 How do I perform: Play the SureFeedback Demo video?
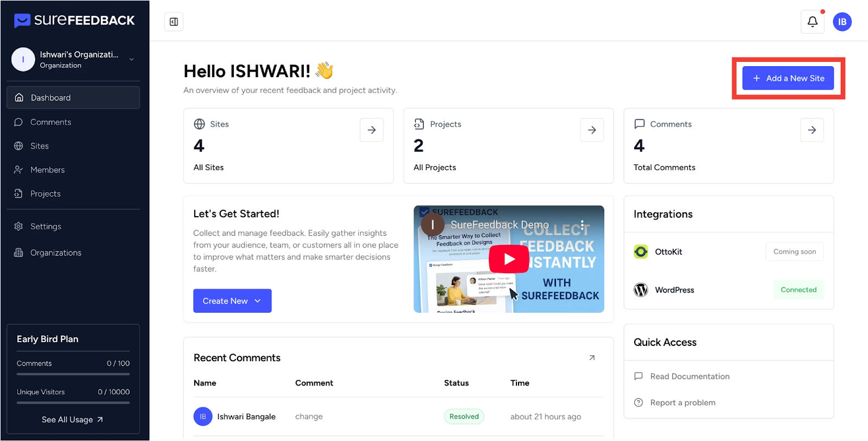pyautogui.click(x=509, y=259)
